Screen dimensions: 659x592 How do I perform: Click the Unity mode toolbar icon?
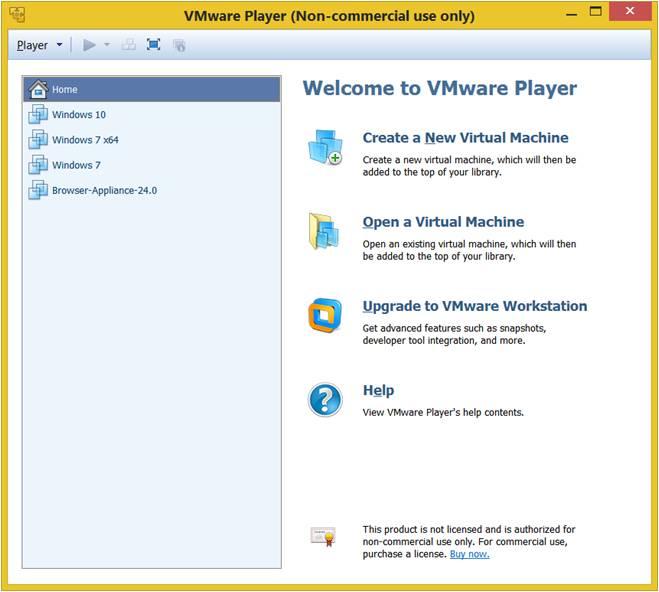click(x=179, y=45)
